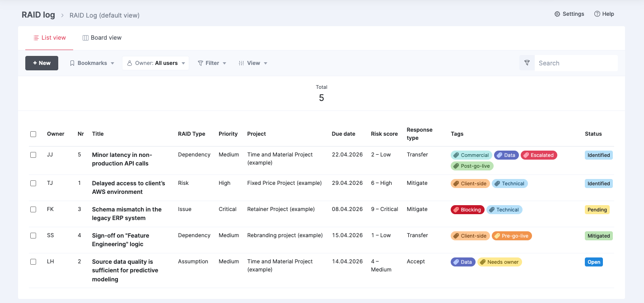Click the orange Pre-go-live tag
Screen dimensions: 644x303
coord(512,236)
